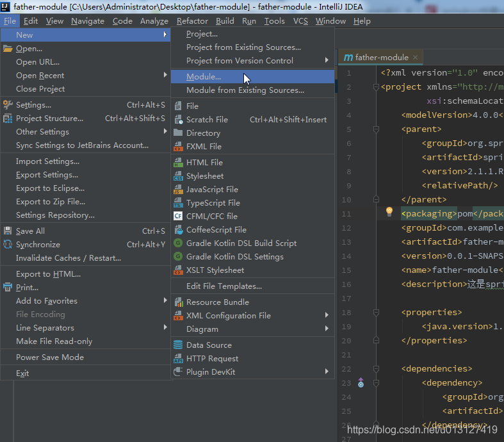This screenshot has height=442, width=504.
Task: Click the XSLT Stylesheet icon
Action: [179, 270]
